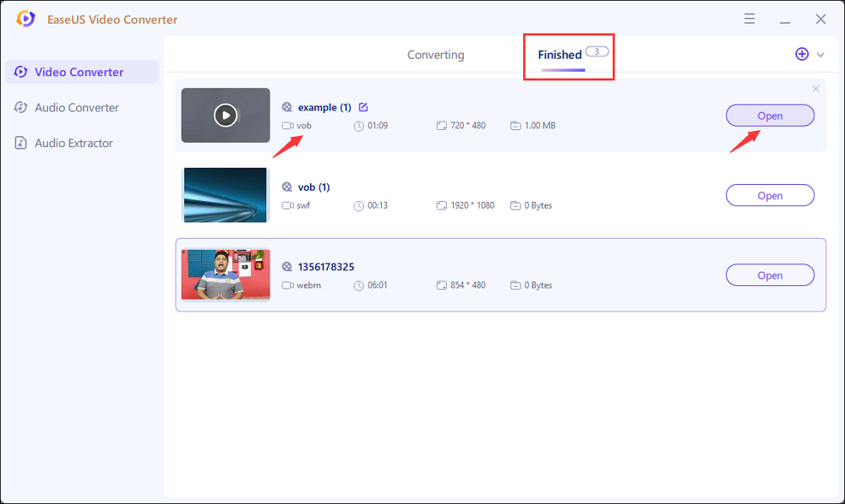
Task: Select Video Converter in sidebar
Action: click(81, 72)
